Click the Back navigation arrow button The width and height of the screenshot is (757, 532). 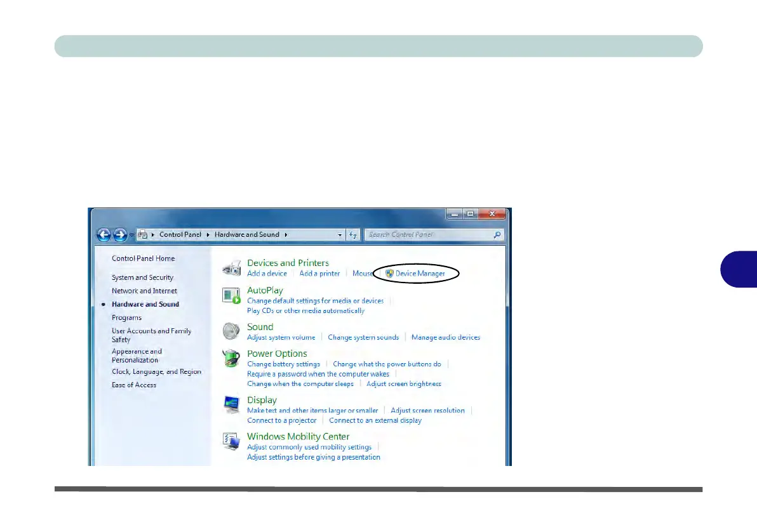[104, 235]
